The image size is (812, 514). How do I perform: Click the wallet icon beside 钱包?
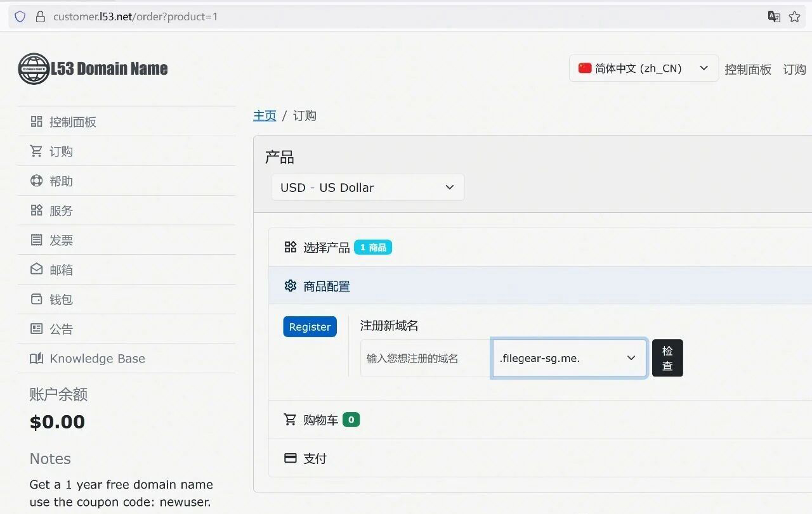[37, 299]
